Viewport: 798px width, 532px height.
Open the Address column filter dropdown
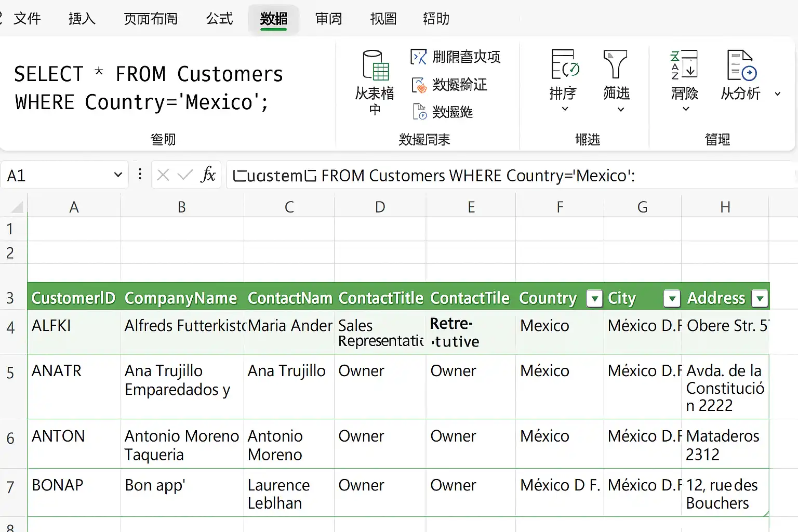pyautogui.click(x=760, y=298)
